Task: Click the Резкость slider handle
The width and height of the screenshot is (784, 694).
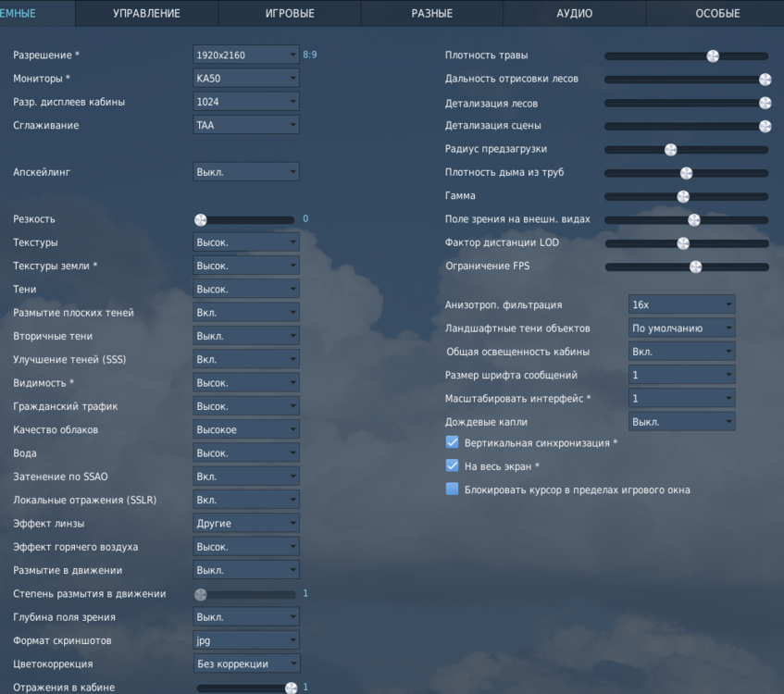Action: (201, 219)
